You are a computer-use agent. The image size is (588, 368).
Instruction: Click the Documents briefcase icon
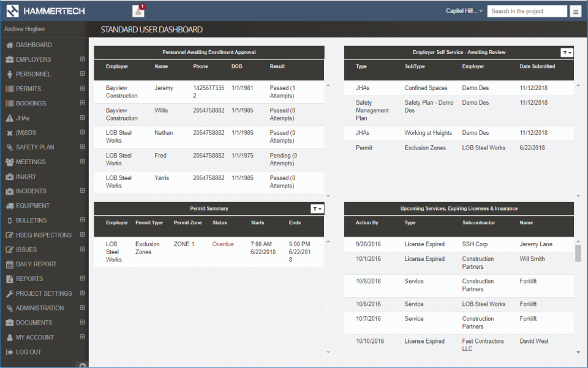click(x=10, y=323)
